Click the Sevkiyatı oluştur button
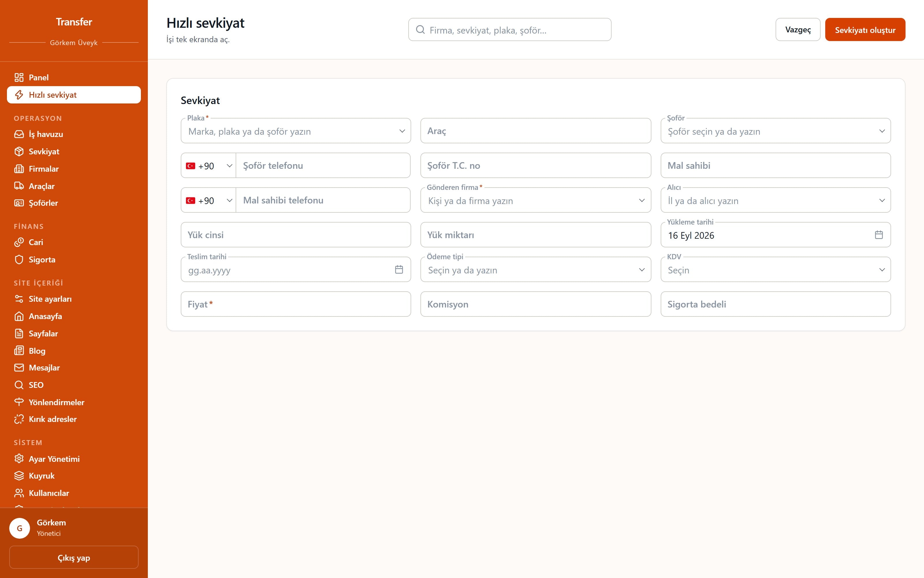 point(865,29)
